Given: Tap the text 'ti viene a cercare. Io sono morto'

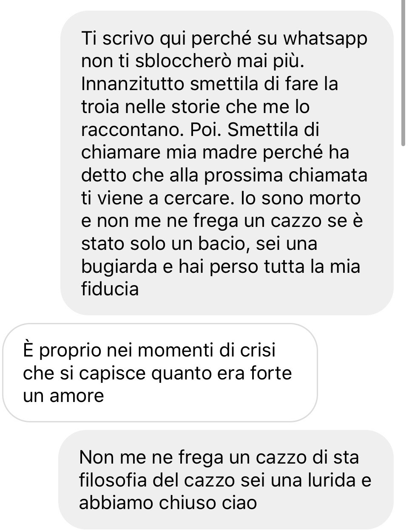Looking at the screenshot, I should (221, 198).
